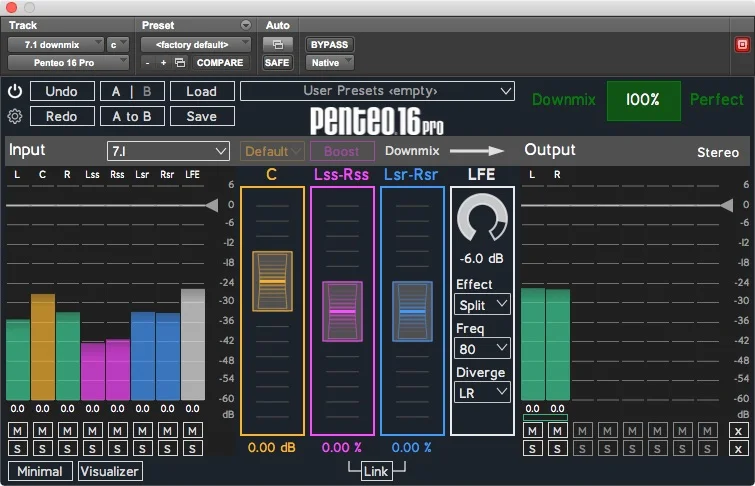Open the settings gear icon

(15, 117)
